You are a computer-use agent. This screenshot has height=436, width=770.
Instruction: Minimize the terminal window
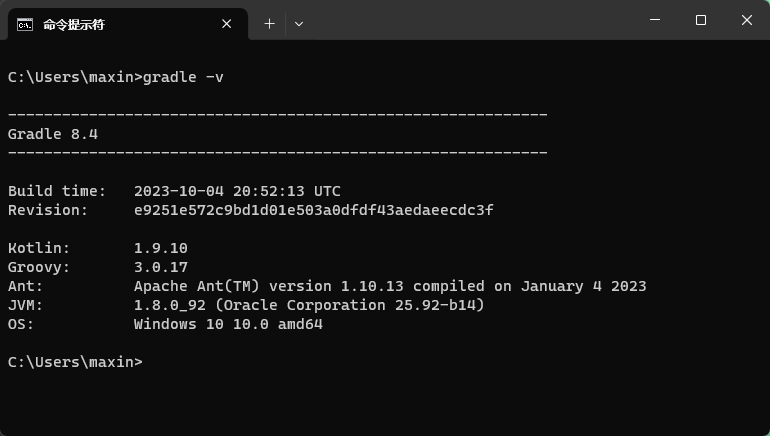(655, 20)
